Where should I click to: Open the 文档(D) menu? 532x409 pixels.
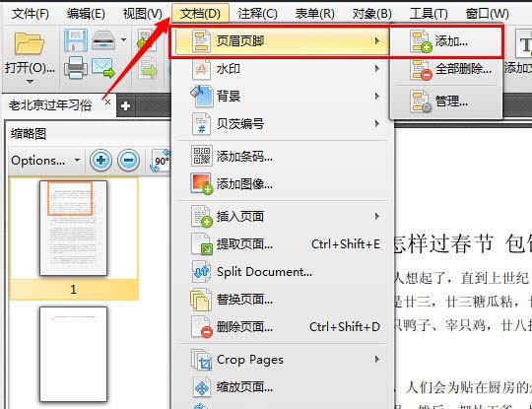(200, 14)
